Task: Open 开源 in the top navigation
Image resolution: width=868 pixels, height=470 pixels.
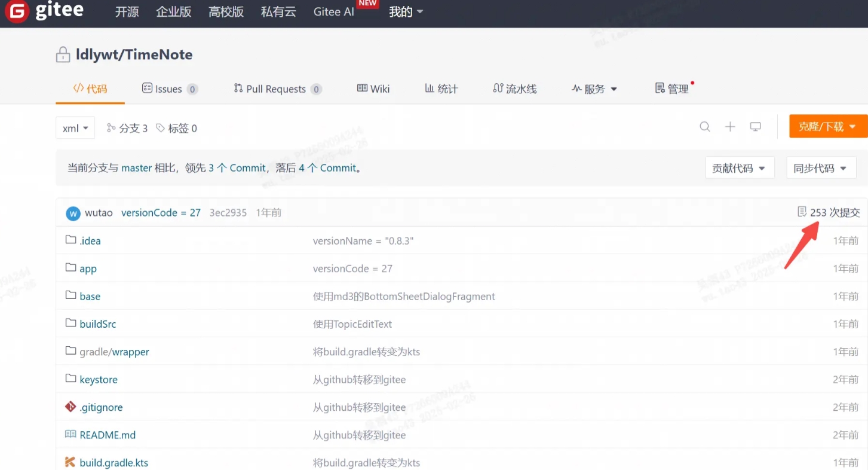Action: click(127, 12)
